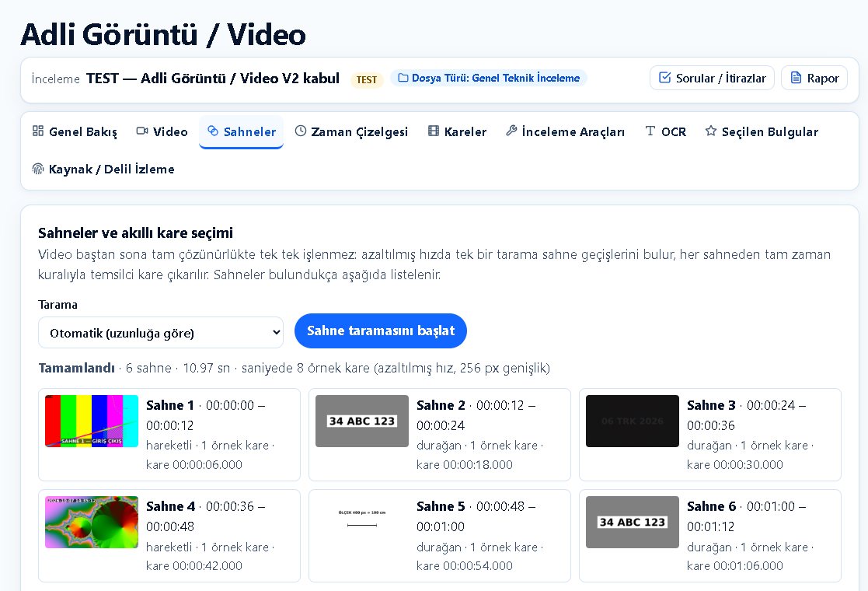Open the Rapor report button

[x=814, y=78]
